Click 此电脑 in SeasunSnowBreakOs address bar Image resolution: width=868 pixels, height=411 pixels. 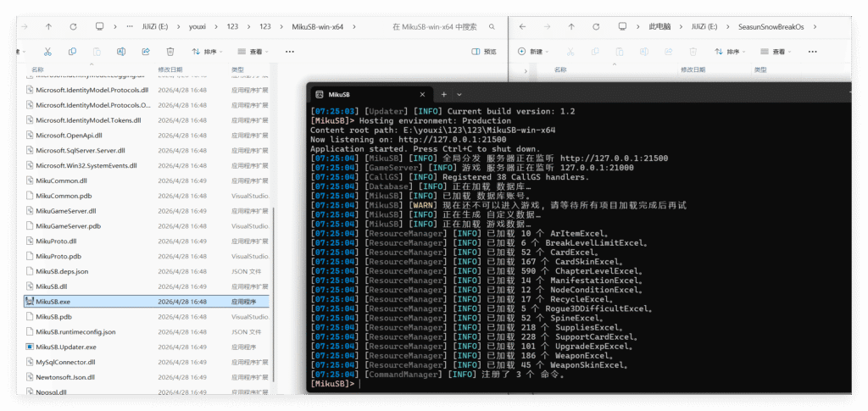[x=659, y=26]
